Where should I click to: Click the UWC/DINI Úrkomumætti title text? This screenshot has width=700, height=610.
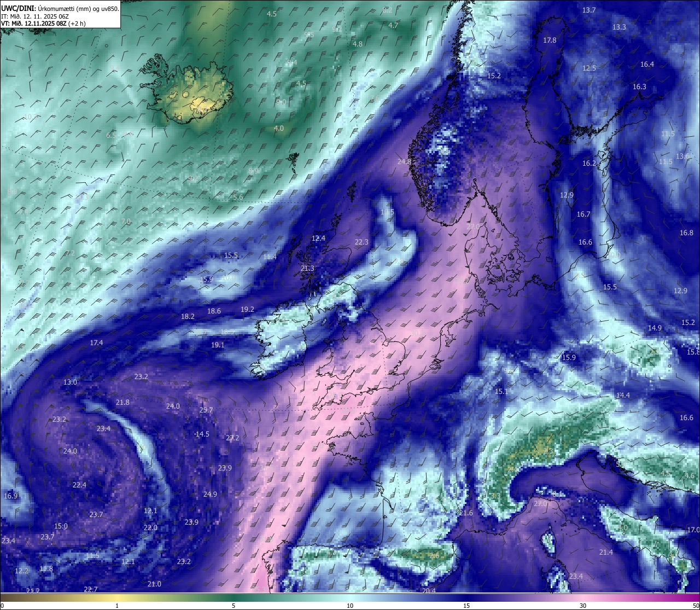pyautogui.click(x=60, y=9)
